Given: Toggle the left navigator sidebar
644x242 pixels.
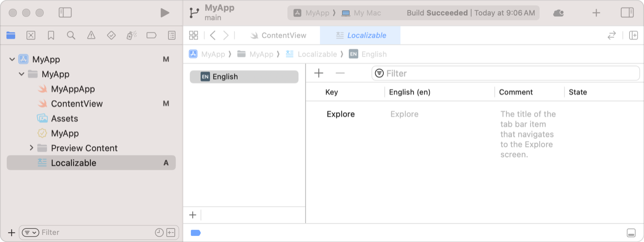Looking at the screenshot, I should [x=65, y=13].
